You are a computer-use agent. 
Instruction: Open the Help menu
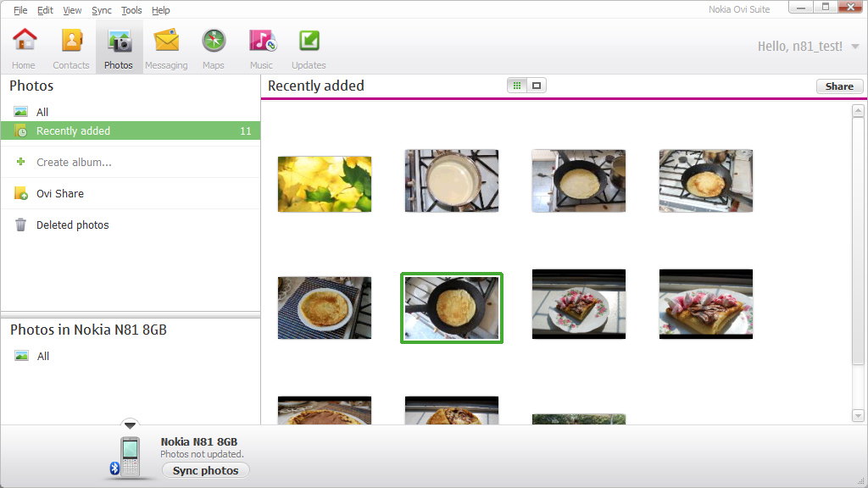(160, 10)
